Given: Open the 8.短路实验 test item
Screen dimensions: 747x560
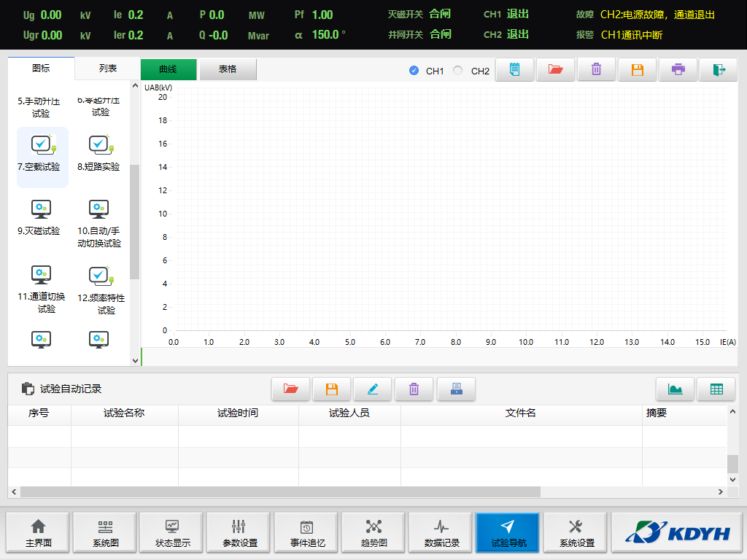Looking at the screenshot, I should tap(99, 154).
